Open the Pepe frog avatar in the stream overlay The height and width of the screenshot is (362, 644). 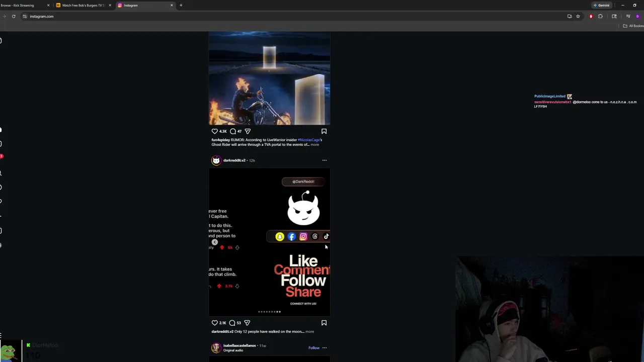(x=10, y=351)
